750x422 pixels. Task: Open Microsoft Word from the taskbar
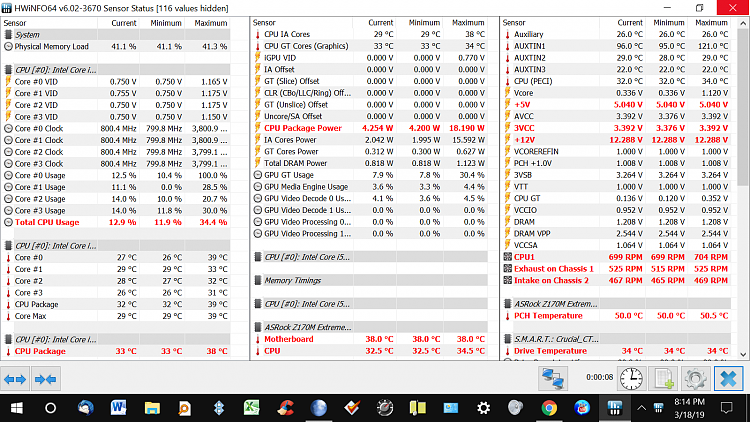pos(118,408)
